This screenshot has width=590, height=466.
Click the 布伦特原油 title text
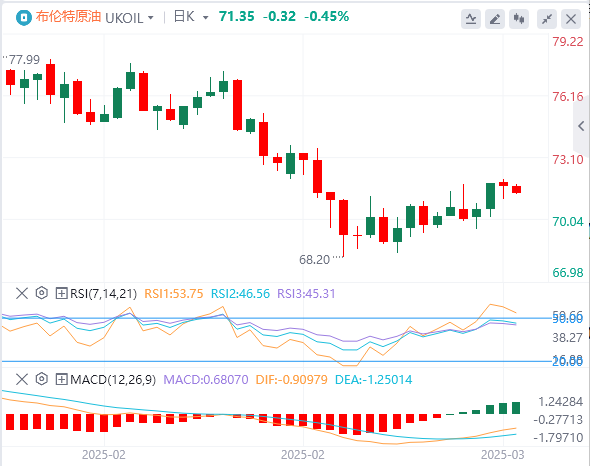coord(68,17)
